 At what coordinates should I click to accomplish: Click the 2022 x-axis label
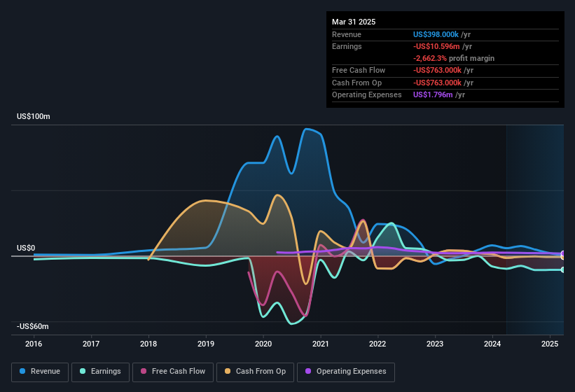pyautogui.click(x=377, y=344)
